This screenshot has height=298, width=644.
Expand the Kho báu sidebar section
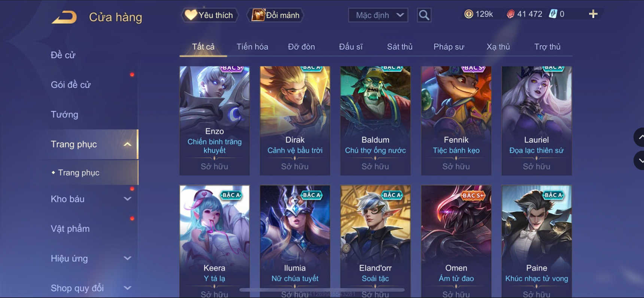point(128,199)
